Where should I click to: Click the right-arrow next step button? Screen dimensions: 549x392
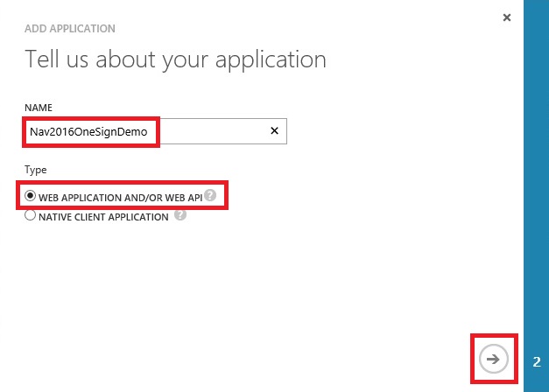494,359
